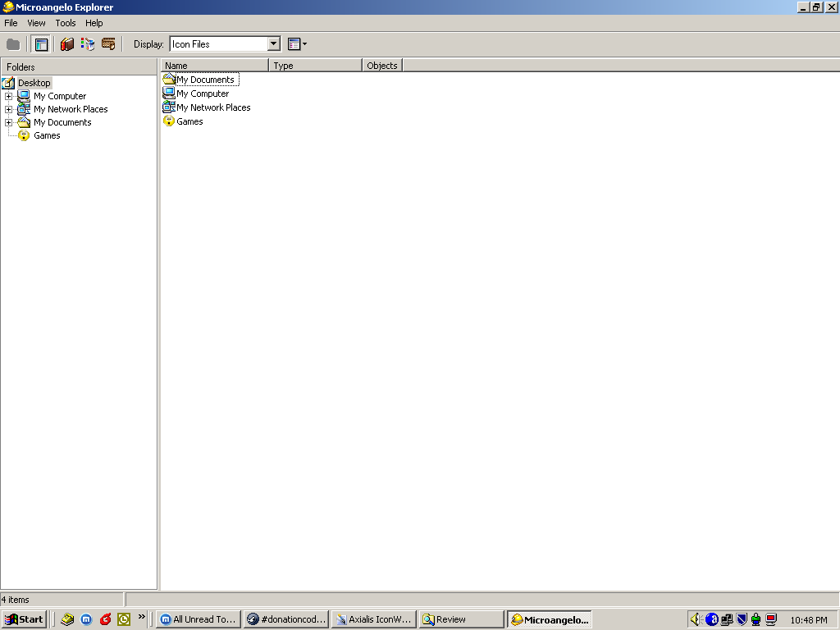This screenshot has width=840, height=630.
Task: Click the volume speaker tray icon
Action: point(696,620)
